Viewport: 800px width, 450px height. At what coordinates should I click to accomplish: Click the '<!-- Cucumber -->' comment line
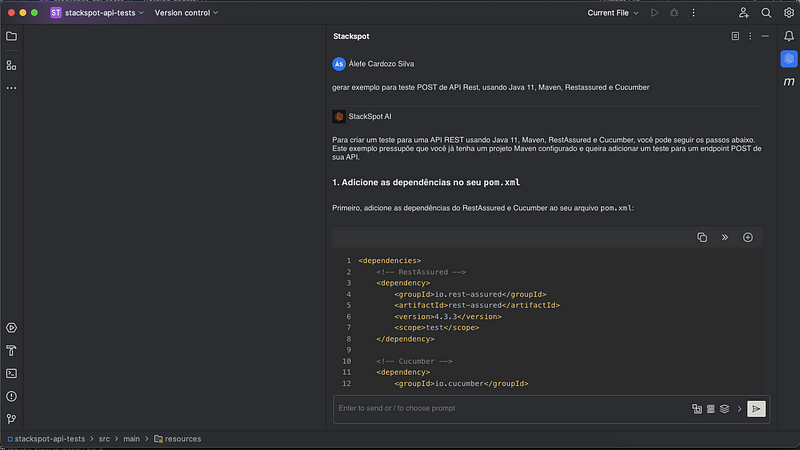coord(414,361)
